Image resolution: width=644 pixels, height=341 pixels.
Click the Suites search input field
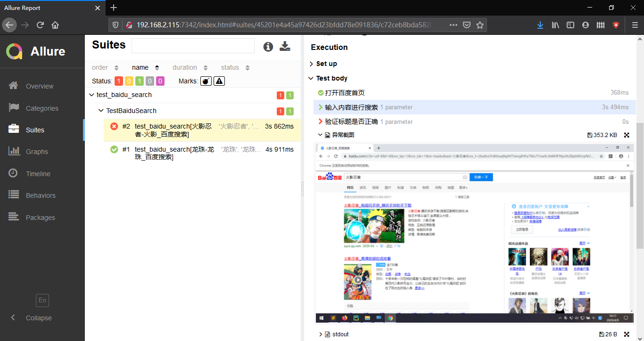pos(193,46)
